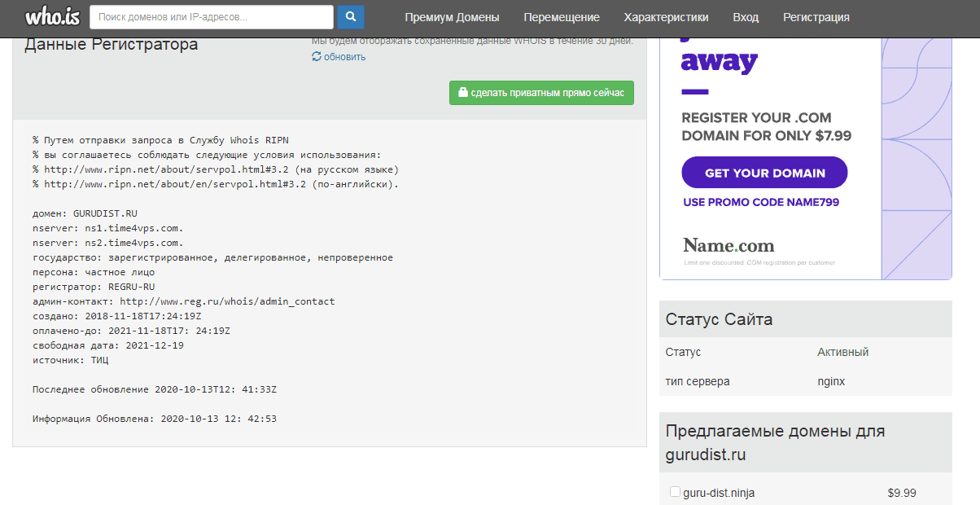
Task: Click the GET YOUR DOMAIN button
Action: coord(764,173)
